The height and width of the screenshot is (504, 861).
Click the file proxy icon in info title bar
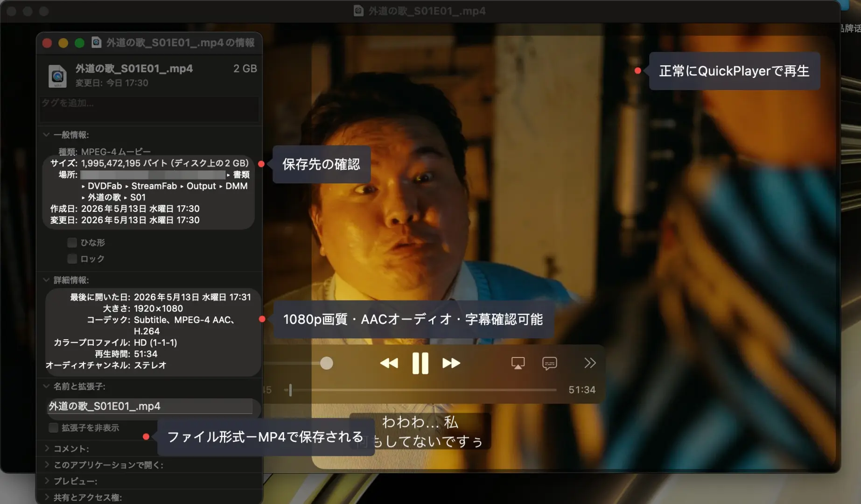point(96,42)
